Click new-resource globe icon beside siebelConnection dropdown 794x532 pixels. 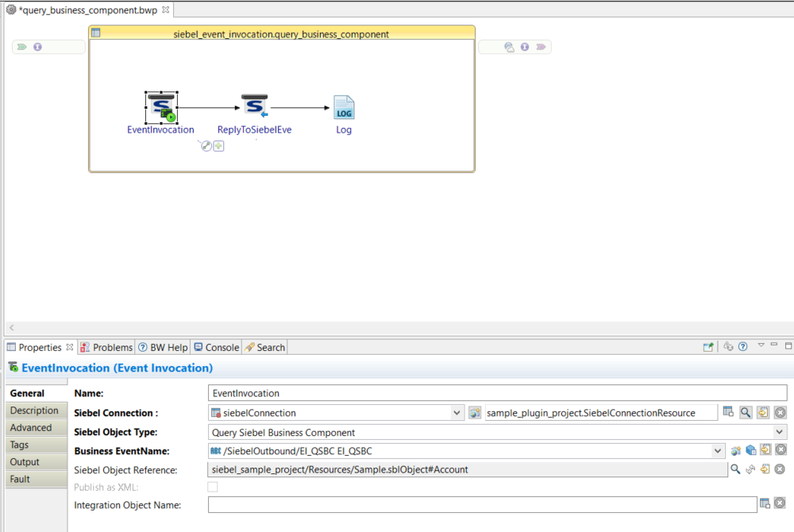475,413
